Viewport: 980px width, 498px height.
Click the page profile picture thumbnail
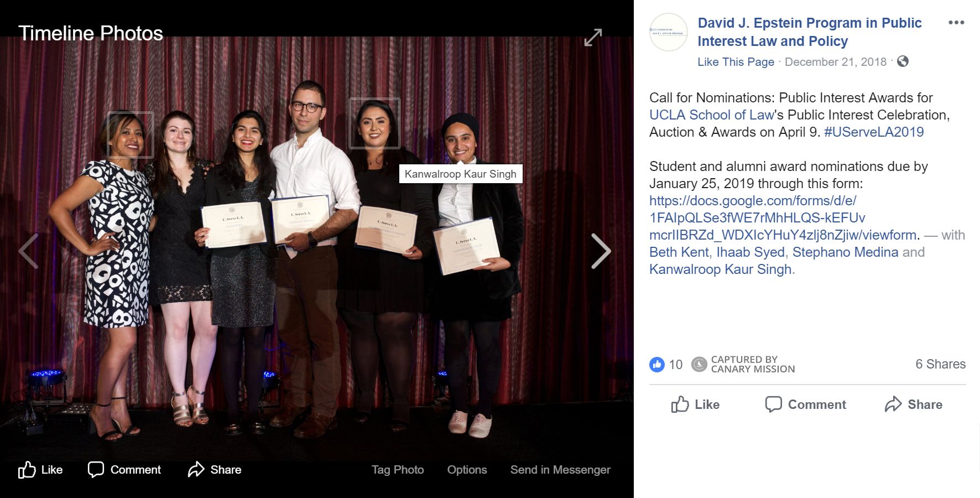click(x=669, y=33)
